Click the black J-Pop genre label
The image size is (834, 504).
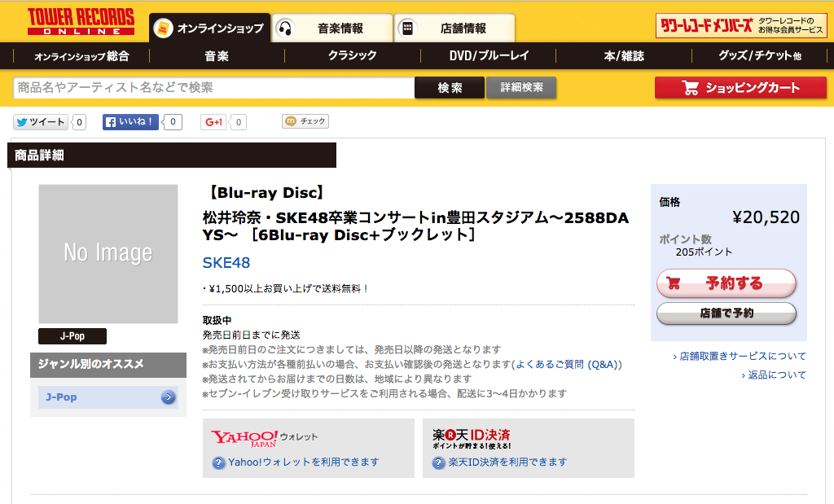(72, 336)
